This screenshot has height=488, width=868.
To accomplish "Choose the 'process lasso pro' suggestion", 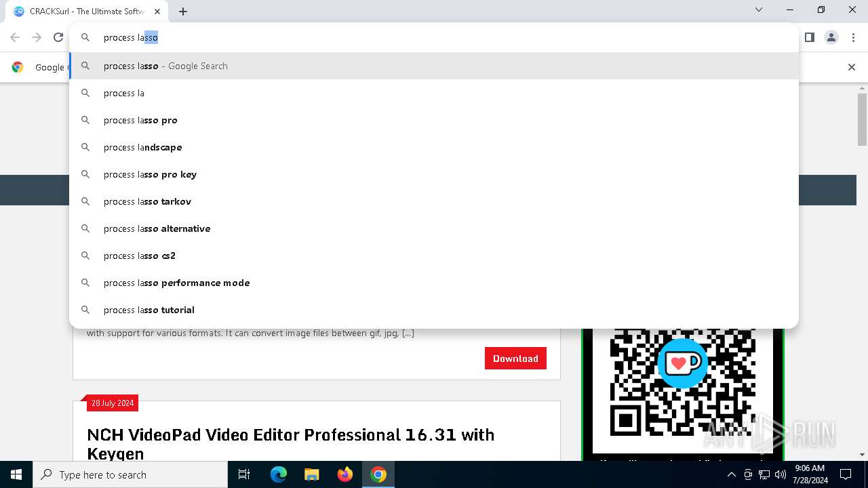I will click(434, 120).
